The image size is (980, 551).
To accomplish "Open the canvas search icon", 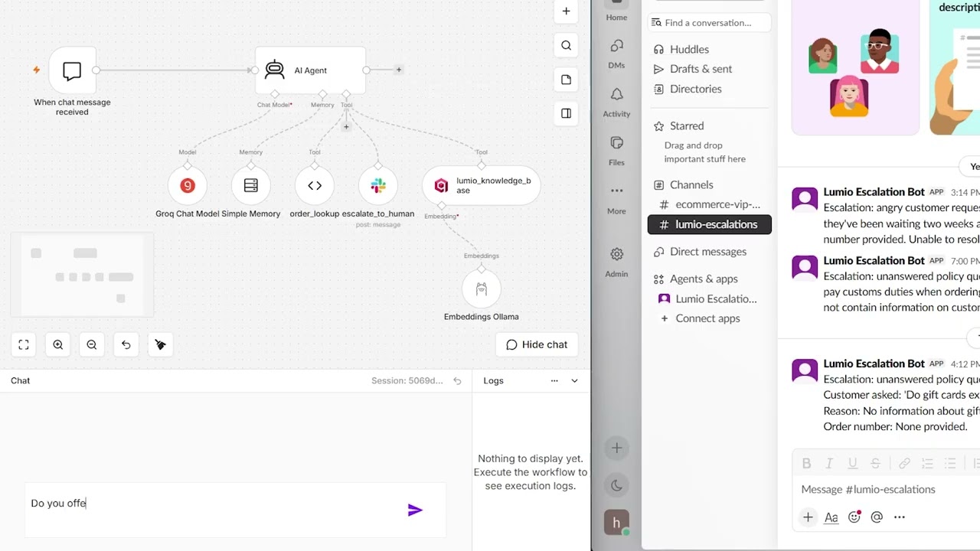I will coord(566,45).
